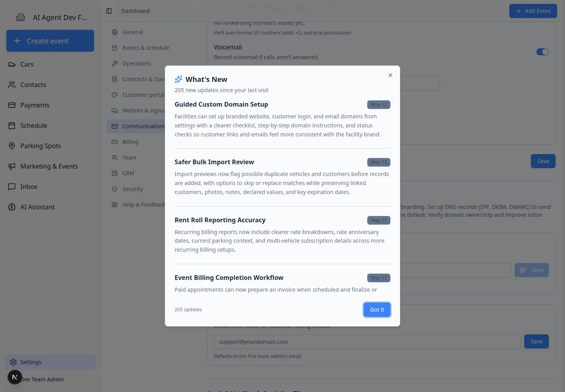Click the Settings gear icon
The height and width of the screenshot is (392, 565).
click(13, 362)
